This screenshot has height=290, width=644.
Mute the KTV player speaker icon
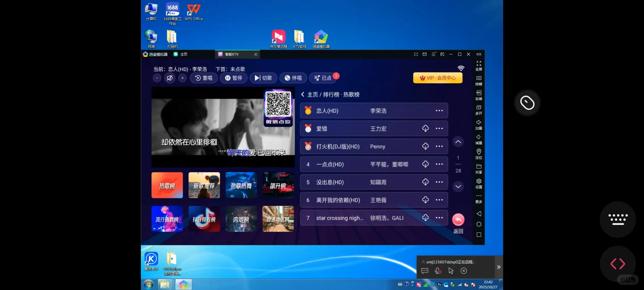[x=170, y=78]
